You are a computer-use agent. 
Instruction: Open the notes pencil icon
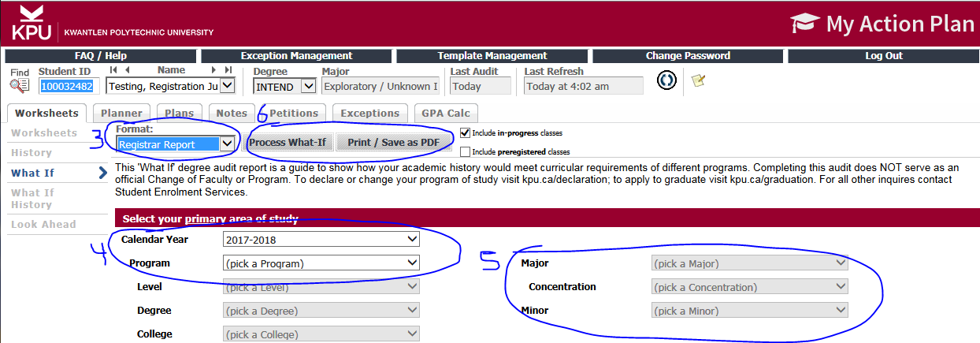(698, 81)
